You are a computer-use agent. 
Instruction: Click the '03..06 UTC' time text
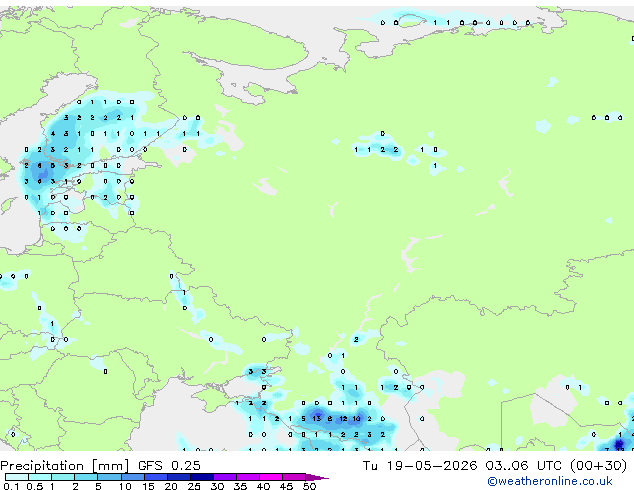coord(524,466)
